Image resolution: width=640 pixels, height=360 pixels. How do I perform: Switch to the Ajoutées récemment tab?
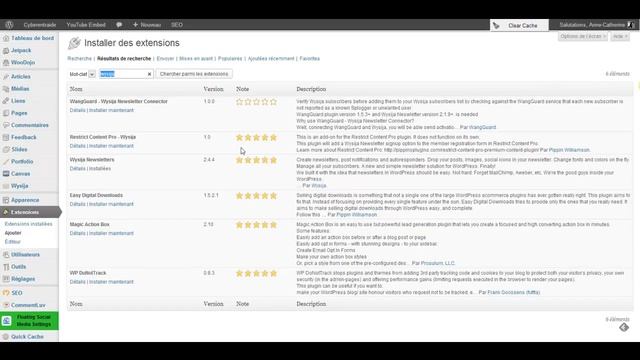(271, 59)
